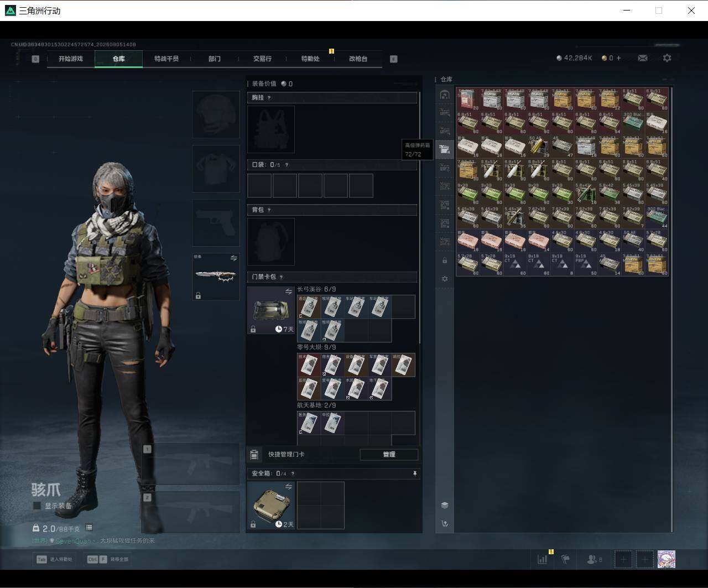Screen dimensions: 708x588
Task: Select the 5.45x39 bullet stack of 35
Action: click(516, 217)
